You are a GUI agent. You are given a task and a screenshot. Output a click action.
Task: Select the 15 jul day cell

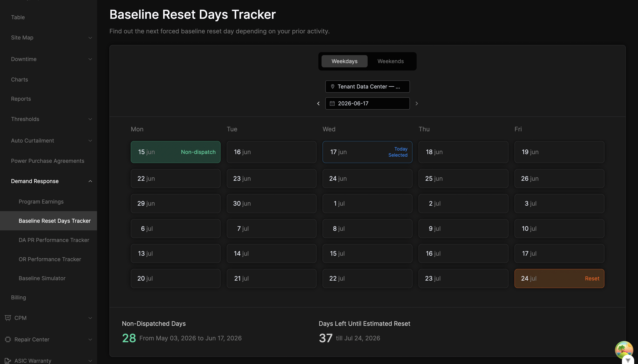tap(367, 254)
